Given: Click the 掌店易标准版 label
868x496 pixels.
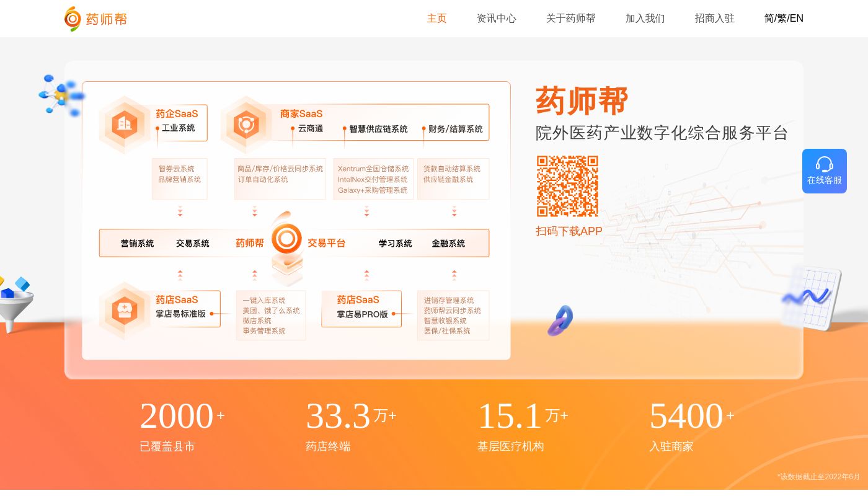Looking at the screenshot, I should (x=180, y=314).
